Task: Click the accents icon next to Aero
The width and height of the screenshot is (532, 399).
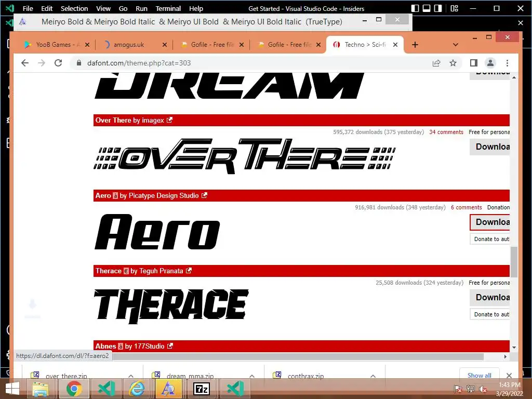Action: (115, 196)
